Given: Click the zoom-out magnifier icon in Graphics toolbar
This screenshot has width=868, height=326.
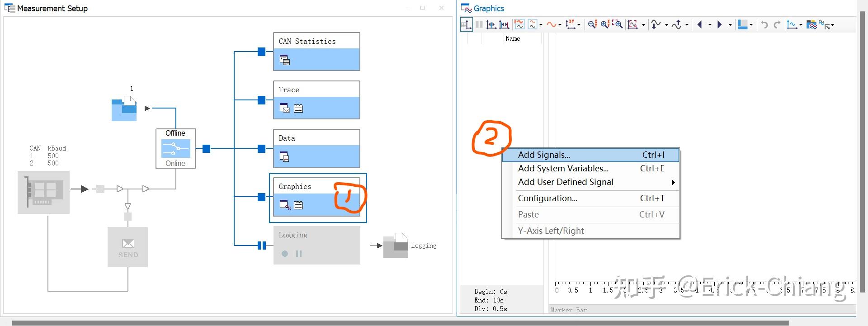Looking at the screenshot, I should (592, 24).
